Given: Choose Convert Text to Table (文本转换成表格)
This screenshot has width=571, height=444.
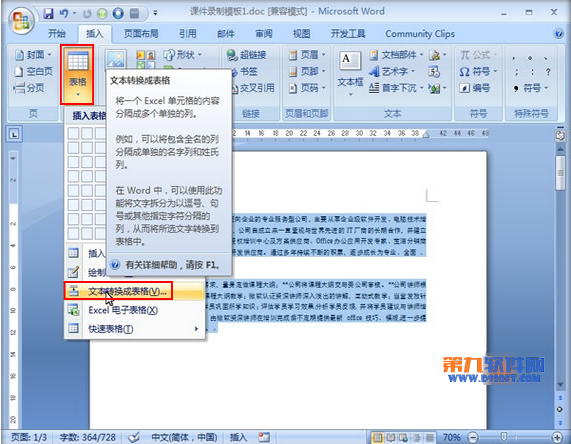Looking at the screenshot, I should [x=134, y=291].
